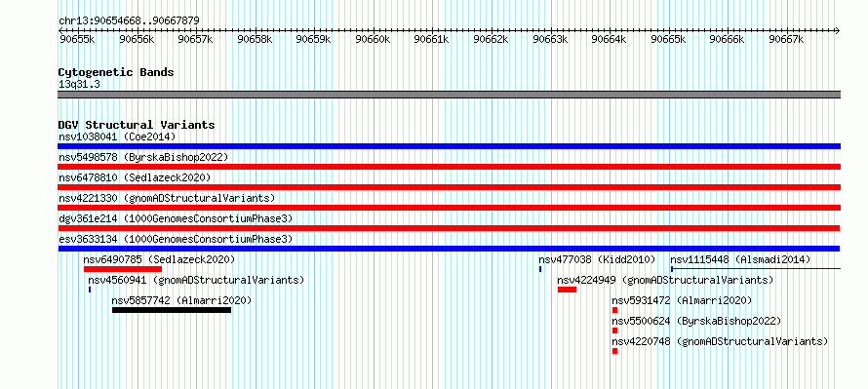This screenshot has height=389, width=868.
Task: Open nsv4224949 (gnomADStructuralVariants) label
Action: (x=665, y=280)
